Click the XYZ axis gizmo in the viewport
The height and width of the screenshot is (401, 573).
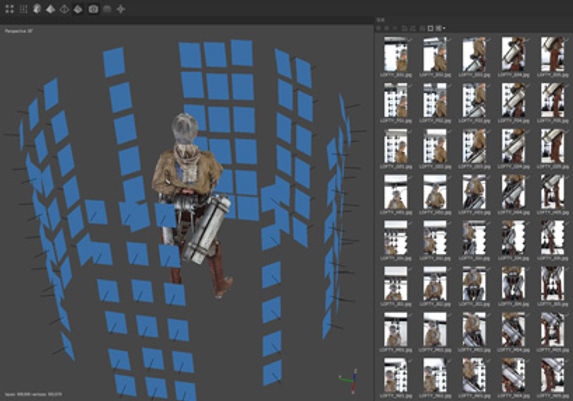point(349,381)
